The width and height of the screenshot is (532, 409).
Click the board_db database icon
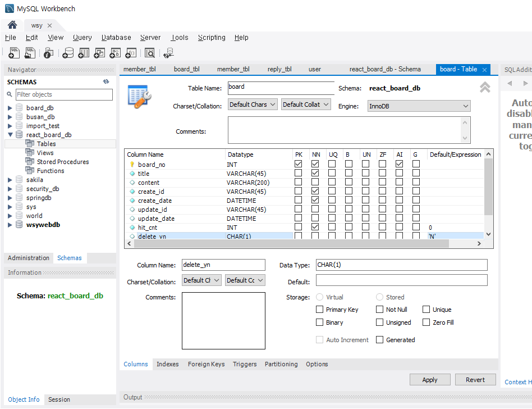point(19,108)
